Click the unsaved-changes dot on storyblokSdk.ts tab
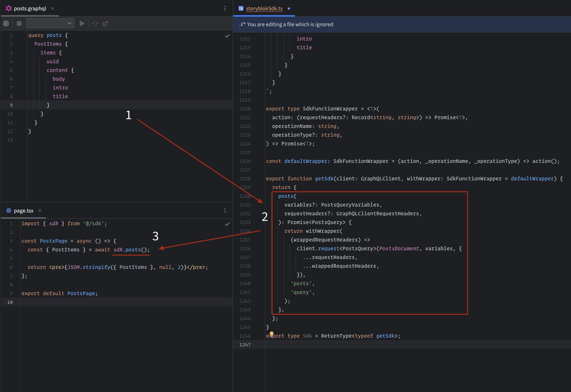Viewport: 571px width, 392px height. 289,9
